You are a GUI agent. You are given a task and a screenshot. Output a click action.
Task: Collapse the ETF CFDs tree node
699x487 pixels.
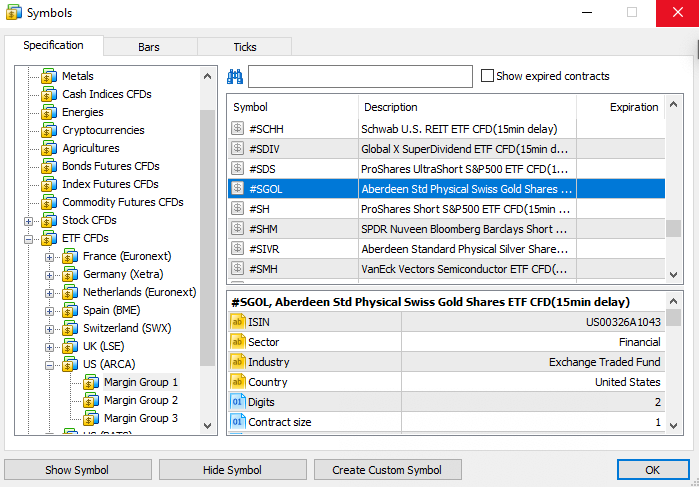tap(29, 239)
